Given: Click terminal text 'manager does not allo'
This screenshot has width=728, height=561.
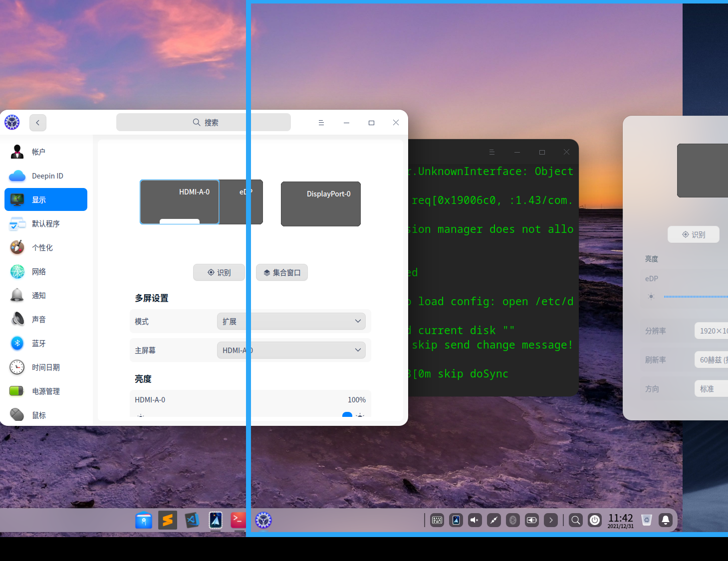Looking at the screenshot, I should tap(505, 229).
